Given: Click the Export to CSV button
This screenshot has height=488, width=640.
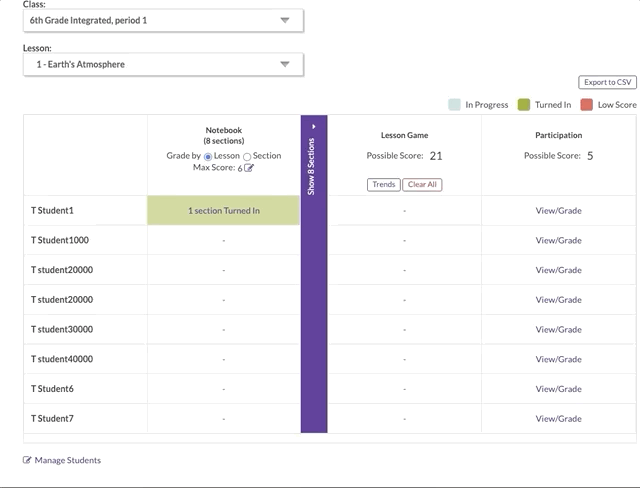Looking at the screenshot, I should (607, 82).
